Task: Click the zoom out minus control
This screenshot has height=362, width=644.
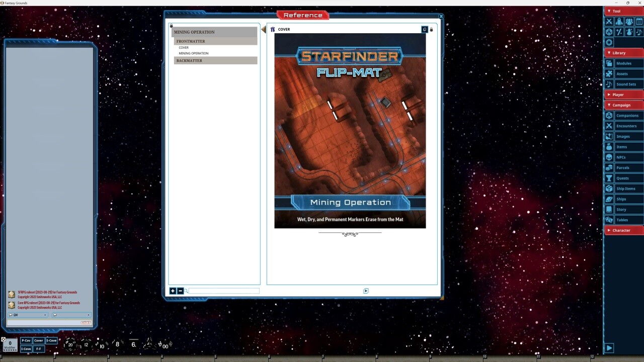Action: click(180, 291)
